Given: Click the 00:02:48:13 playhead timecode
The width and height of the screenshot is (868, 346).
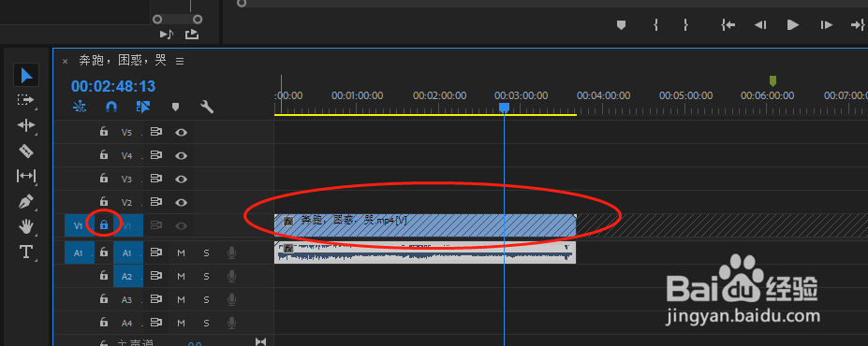Looking at the screenshot, I should coord(113,86).
